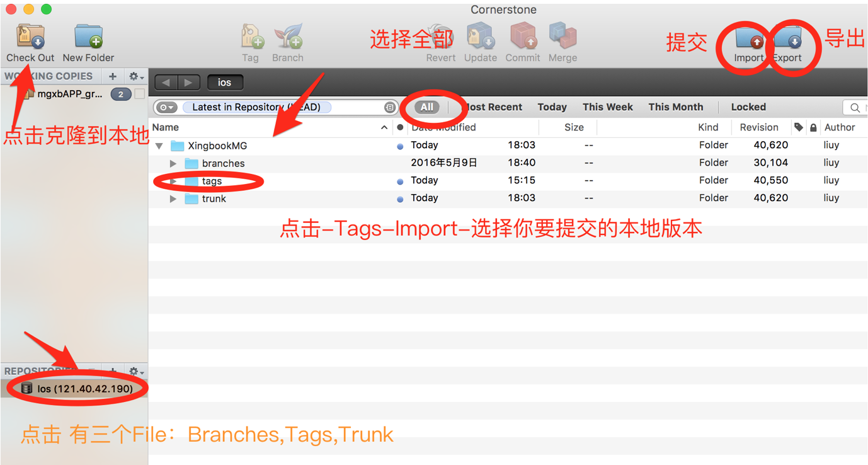Click the Import toolbar icon
868x465 pixels.
point(749,38)
